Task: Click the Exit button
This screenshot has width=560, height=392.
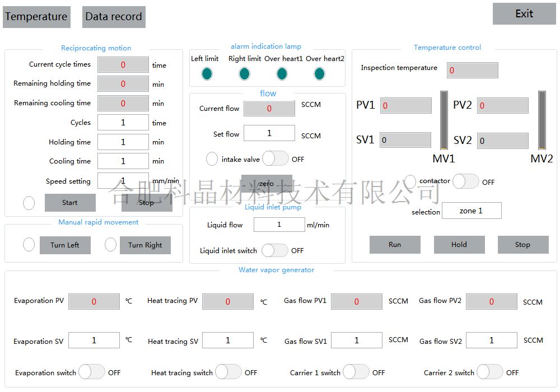Action: pos(524,14)
